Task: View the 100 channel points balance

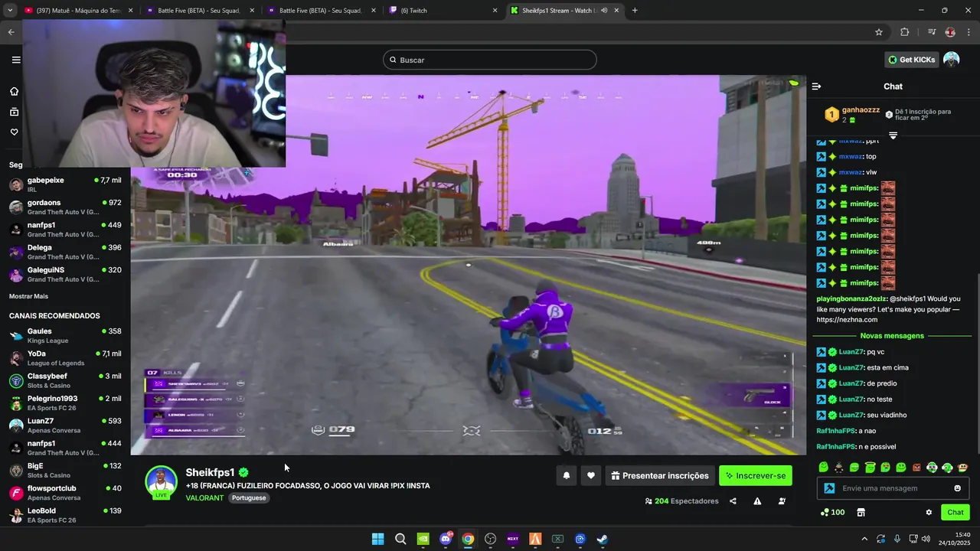Action: 832,512
